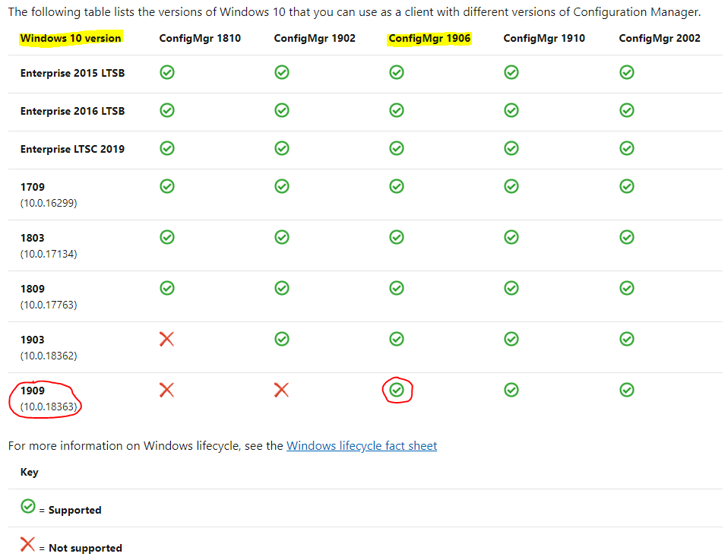
Task: Click the Not supported X icon in the Key
Action: 28,544
